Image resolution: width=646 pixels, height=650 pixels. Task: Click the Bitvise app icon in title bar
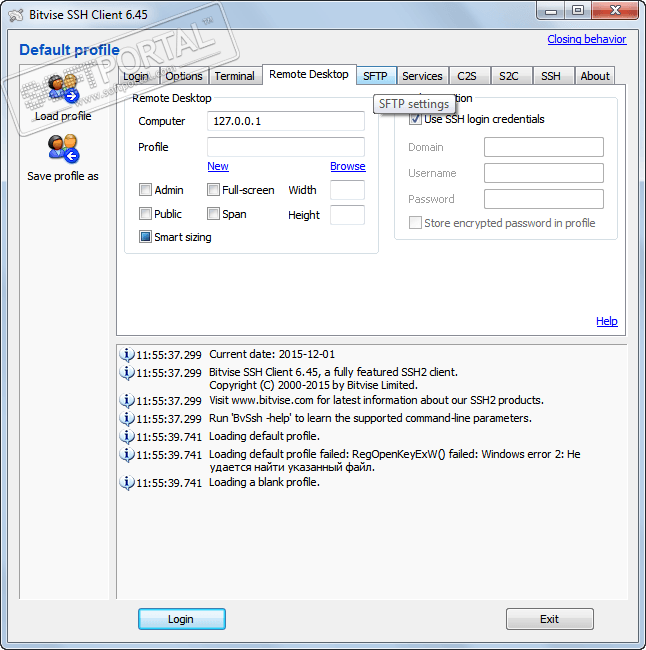coord(16,15)
